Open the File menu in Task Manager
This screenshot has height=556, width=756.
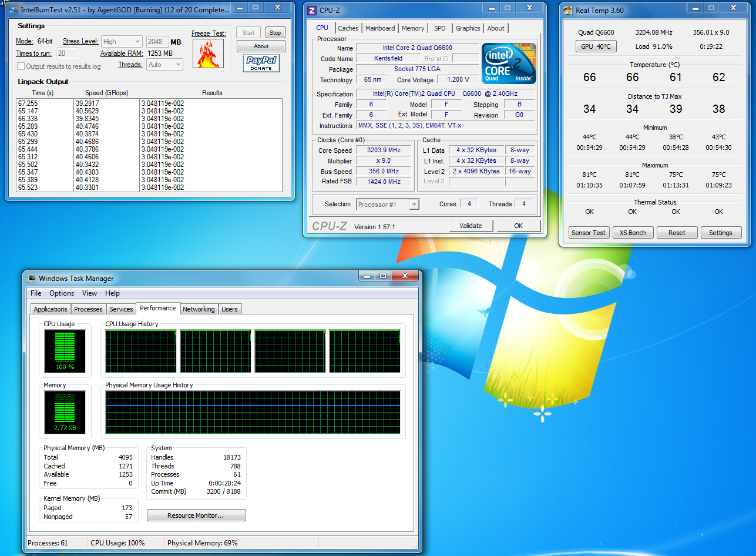(36, 293)
